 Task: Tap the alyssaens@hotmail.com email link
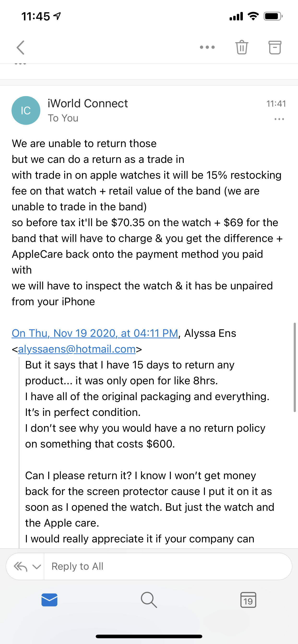pyautogui.click(x=77, y=349)
